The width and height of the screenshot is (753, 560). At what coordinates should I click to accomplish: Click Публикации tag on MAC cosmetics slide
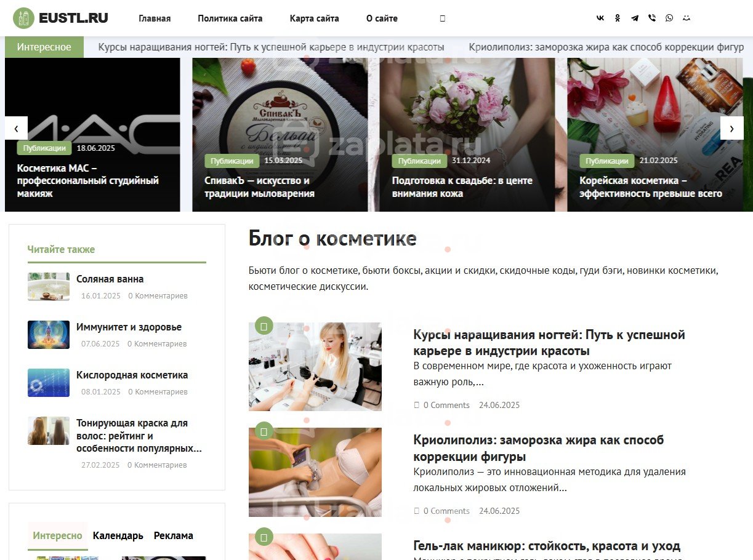(x=44, y=148)
